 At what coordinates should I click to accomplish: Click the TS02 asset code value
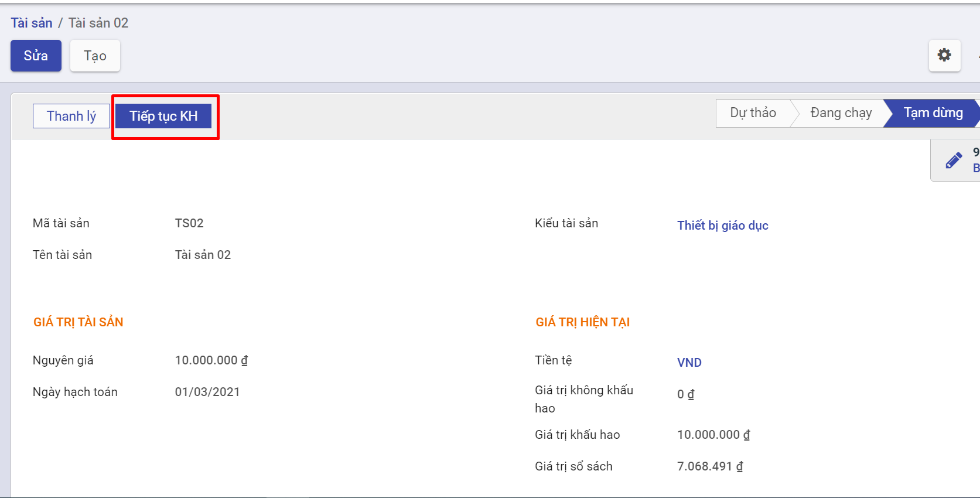(189, 223)
